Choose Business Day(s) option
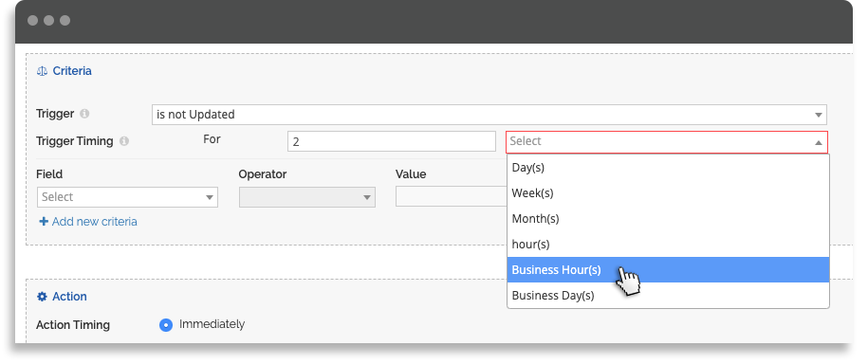 [668, 296]
